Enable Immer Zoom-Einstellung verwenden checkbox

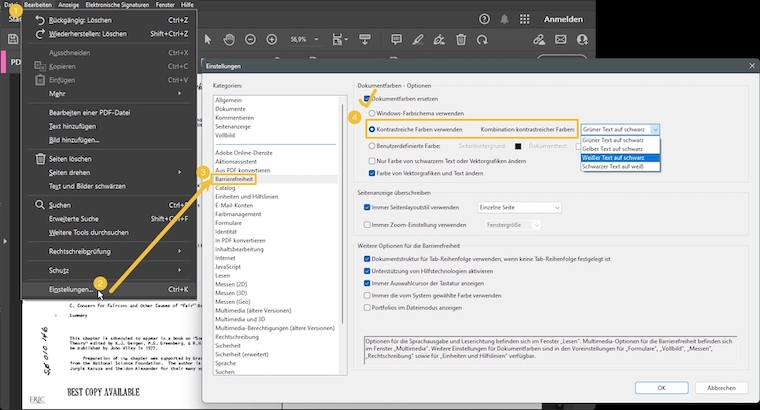point(367,225)
